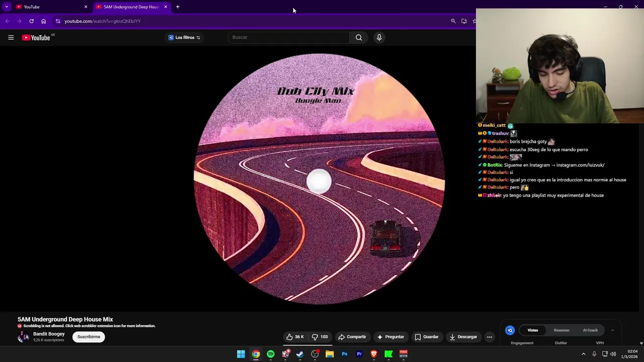Image resolution: width=644 pixels, height=362 pixels.
Task: Go to browser home page
Action: point(43,21)
